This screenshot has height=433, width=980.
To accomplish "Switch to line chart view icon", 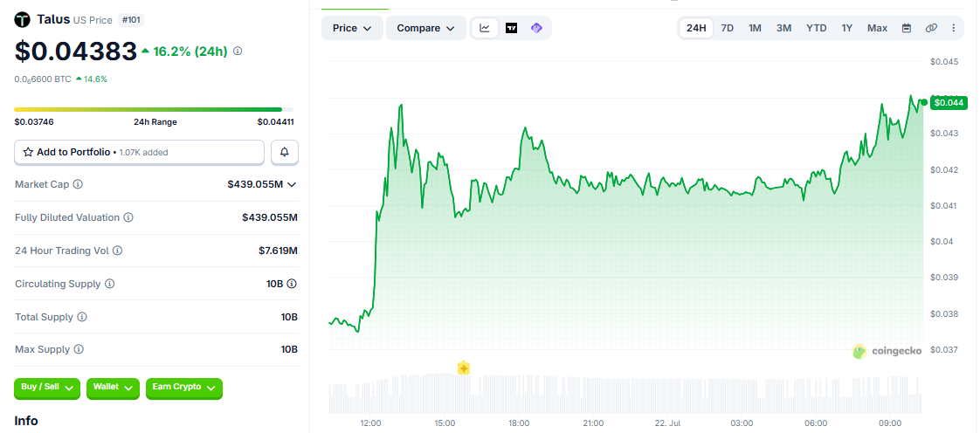I will [485, 28].
